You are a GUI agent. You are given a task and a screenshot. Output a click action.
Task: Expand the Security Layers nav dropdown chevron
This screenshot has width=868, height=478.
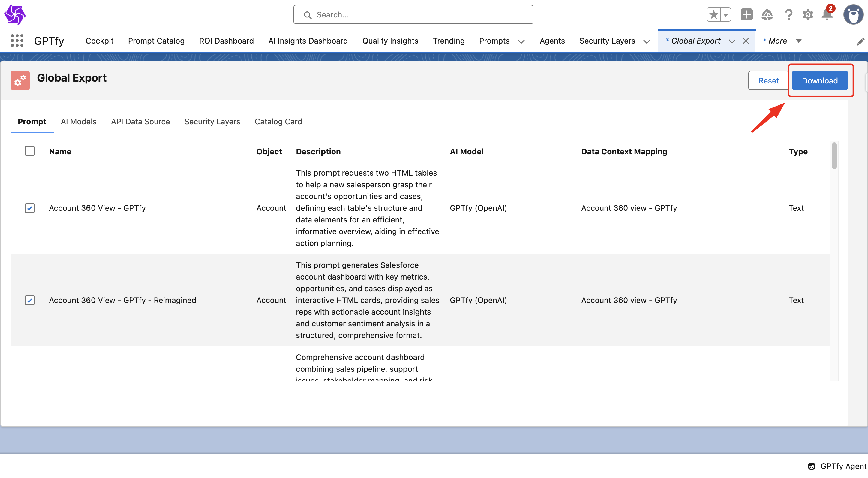tap(647, 41)
